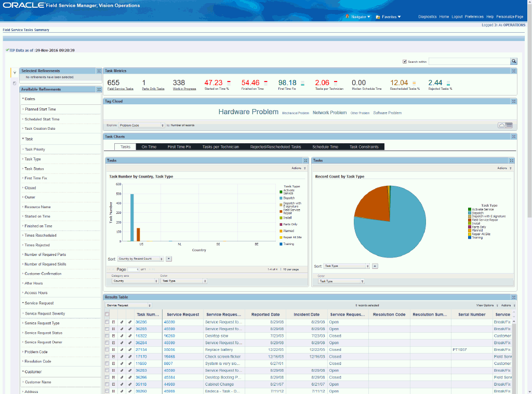Click the bookmark icon below the funnel
The height and width of the screenshot is (394, 532).
point(15,83)
